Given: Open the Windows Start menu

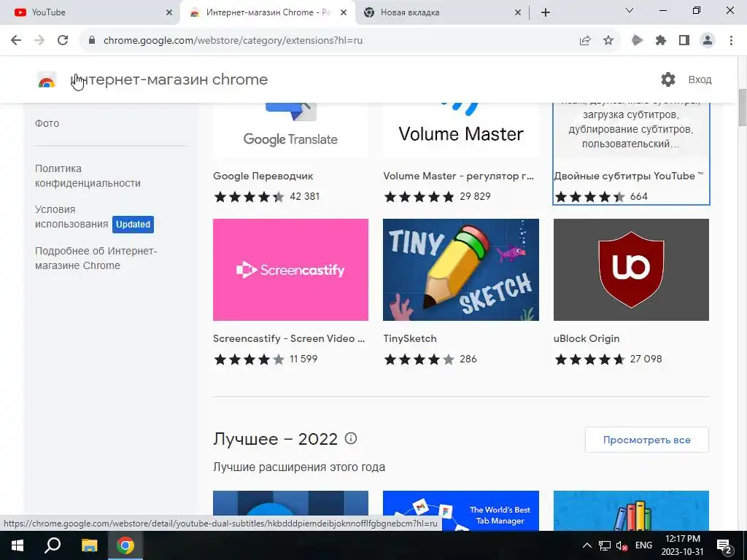Looking at the screenshot, I should coord(17,545).
